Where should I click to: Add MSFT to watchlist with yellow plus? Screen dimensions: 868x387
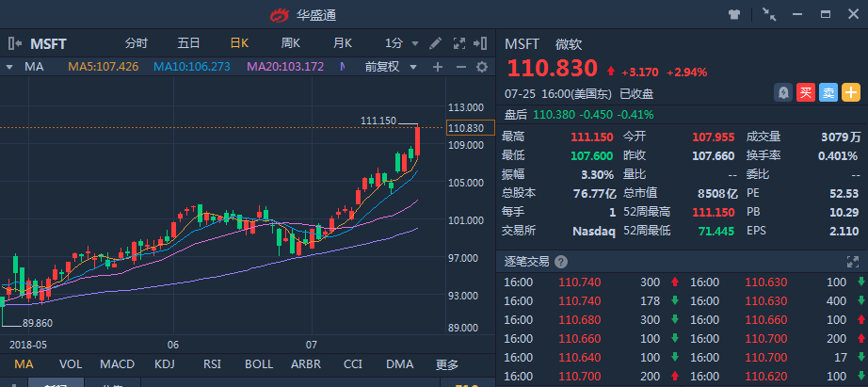(851, 92)
